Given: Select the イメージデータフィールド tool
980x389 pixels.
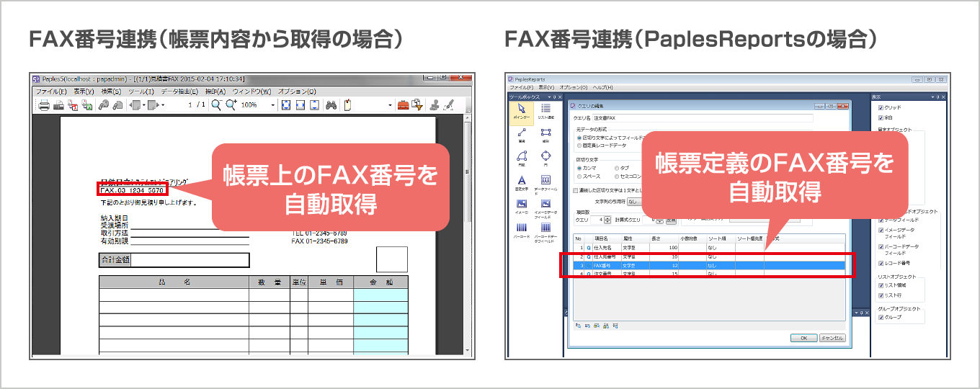Looking at the screenshot, I should 546,208.
